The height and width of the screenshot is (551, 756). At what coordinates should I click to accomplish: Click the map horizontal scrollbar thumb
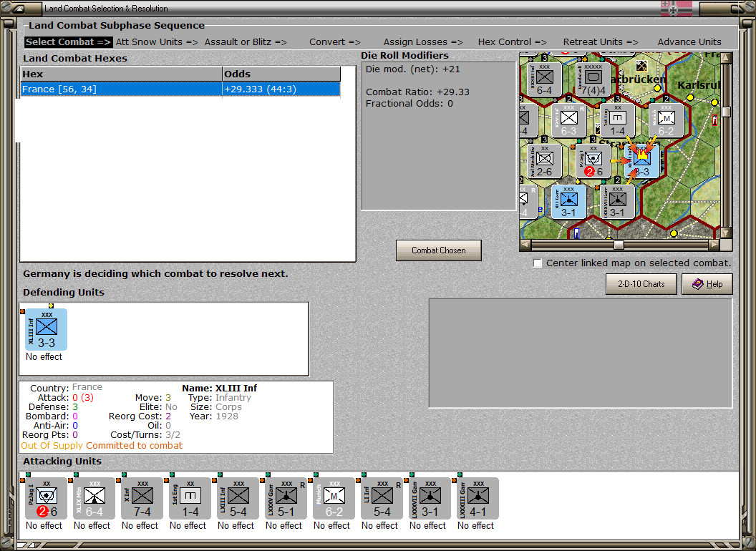[619, 245]
